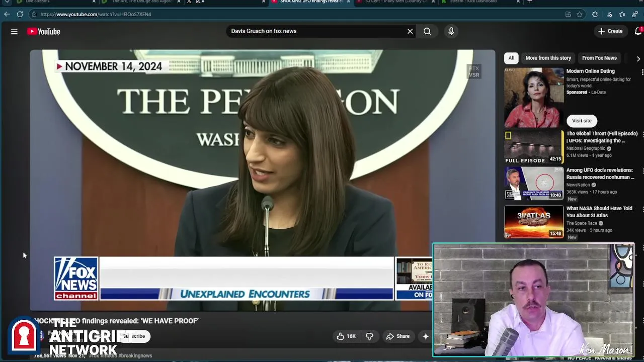Clear the search box with X

click(x=410, y=31)
